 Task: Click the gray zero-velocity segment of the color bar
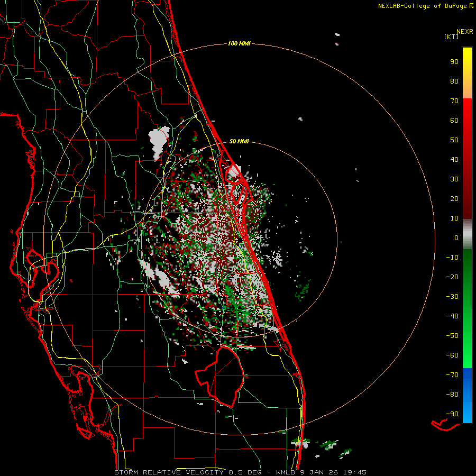(x=467, y=234)
